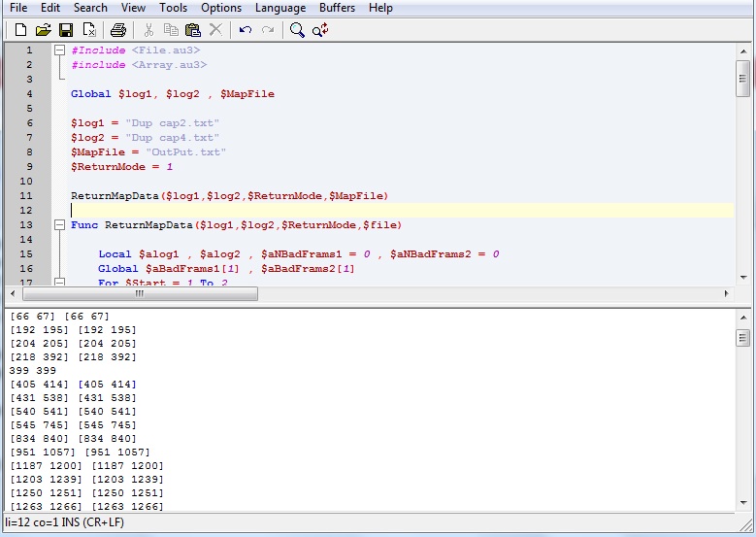Screen dimensions: 756x537
Task: Click the "[1203 1239] [1203 1239]" output line
Action: tap(86, 479)
